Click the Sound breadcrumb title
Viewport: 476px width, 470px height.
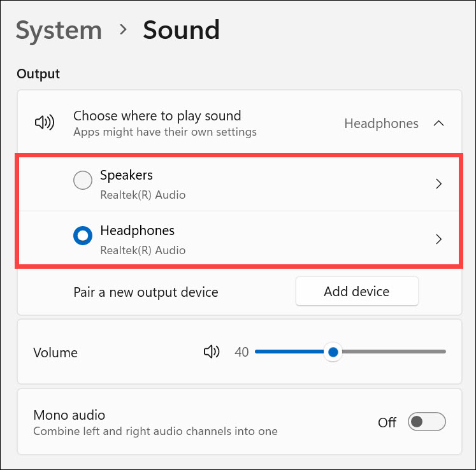[181, 30]
